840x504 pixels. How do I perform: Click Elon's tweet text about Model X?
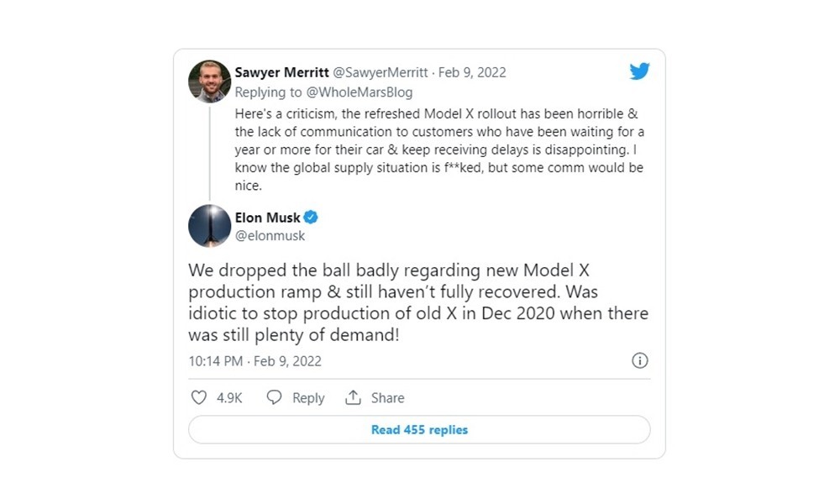click(417, 302)
